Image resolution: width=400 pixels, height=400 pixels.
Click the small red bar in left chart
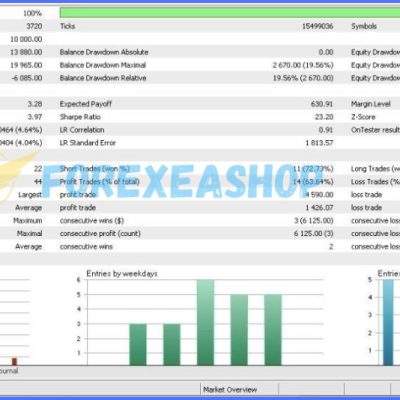[x=14, y=361]
